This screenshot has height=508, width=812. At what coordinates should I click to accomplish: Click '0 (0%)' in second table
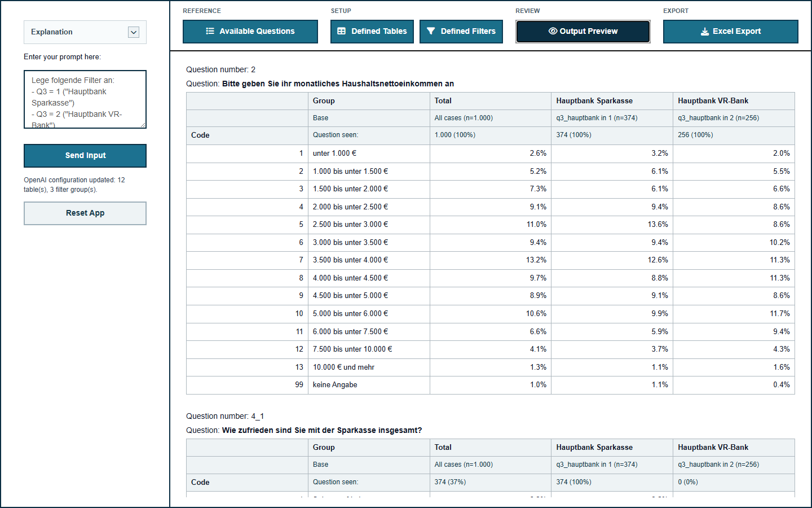687,482
